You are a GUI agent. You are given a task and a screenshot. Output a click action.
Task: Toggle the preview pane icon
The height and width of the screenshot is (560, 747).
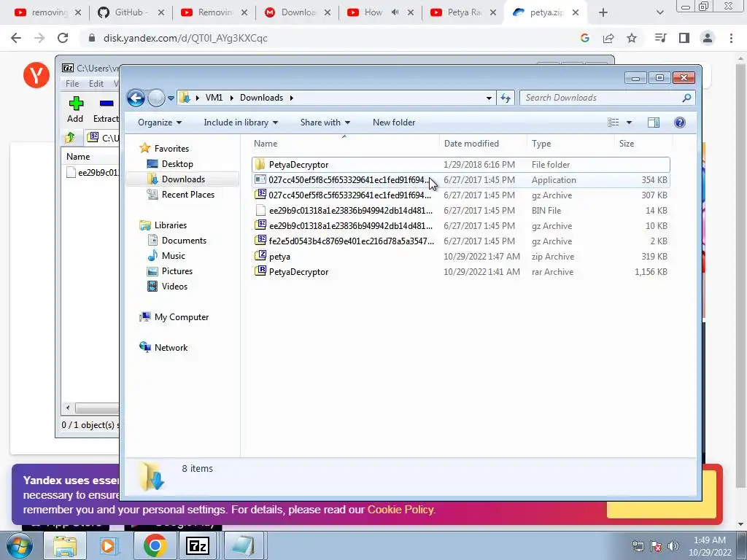pyautogui.click(x=653, y=122)
